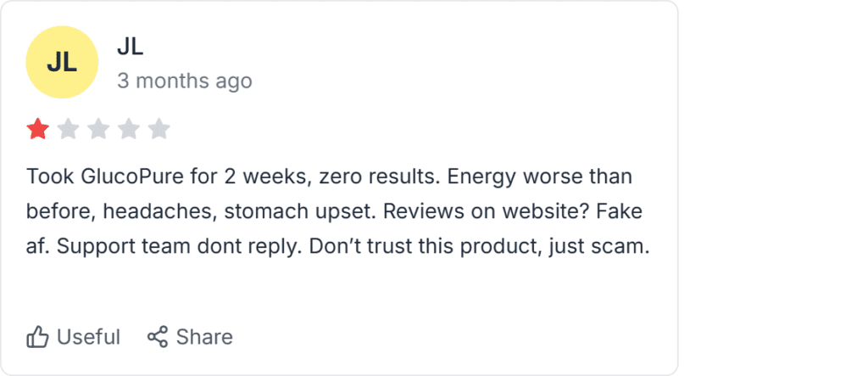Open reviewer profile via JL name

130,48
